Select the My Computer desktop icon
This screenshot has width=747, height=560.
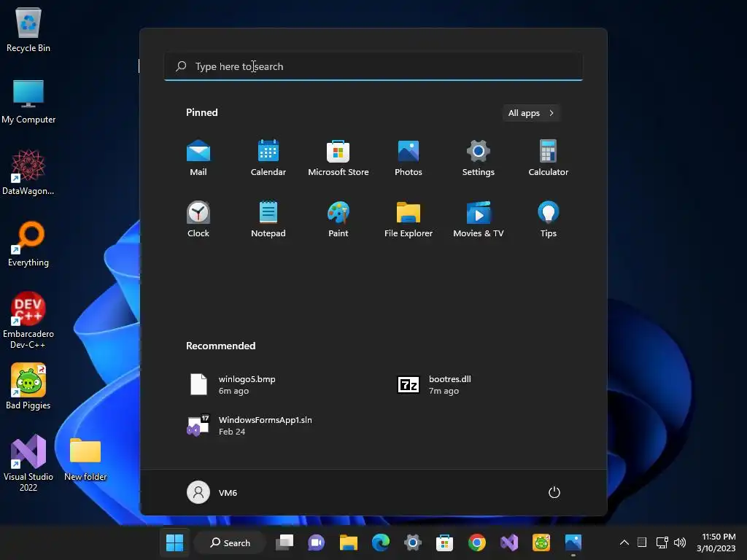(x=28, y=101)
